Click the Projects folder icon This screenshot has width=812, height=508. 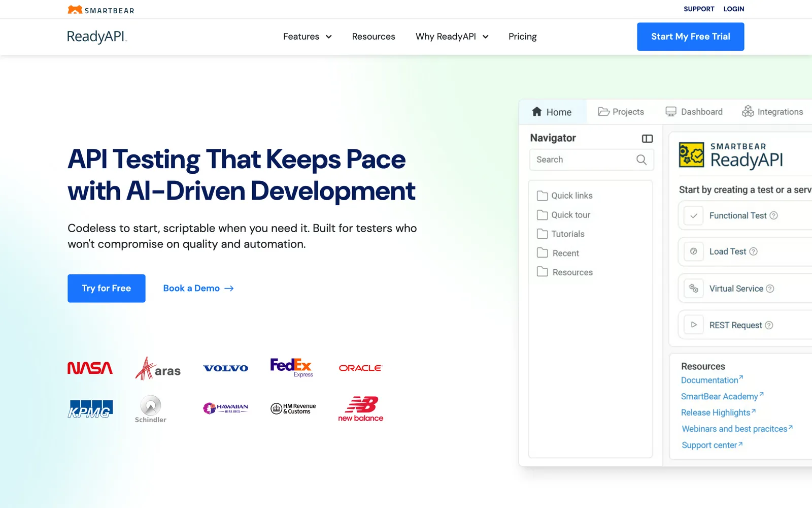tap(603, 112)
